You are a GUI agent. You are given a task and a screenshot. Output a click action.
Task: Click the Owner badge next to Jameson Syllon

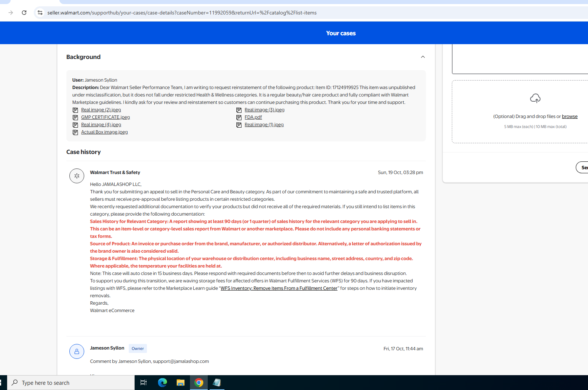pos(138,348)
